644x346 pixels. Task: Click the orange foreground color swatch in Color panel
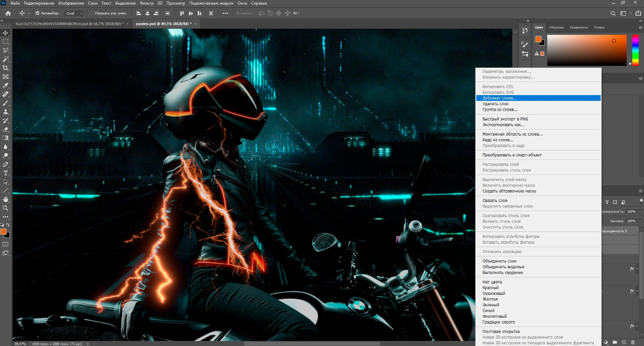pyautogui.click(x=538, y=39)
